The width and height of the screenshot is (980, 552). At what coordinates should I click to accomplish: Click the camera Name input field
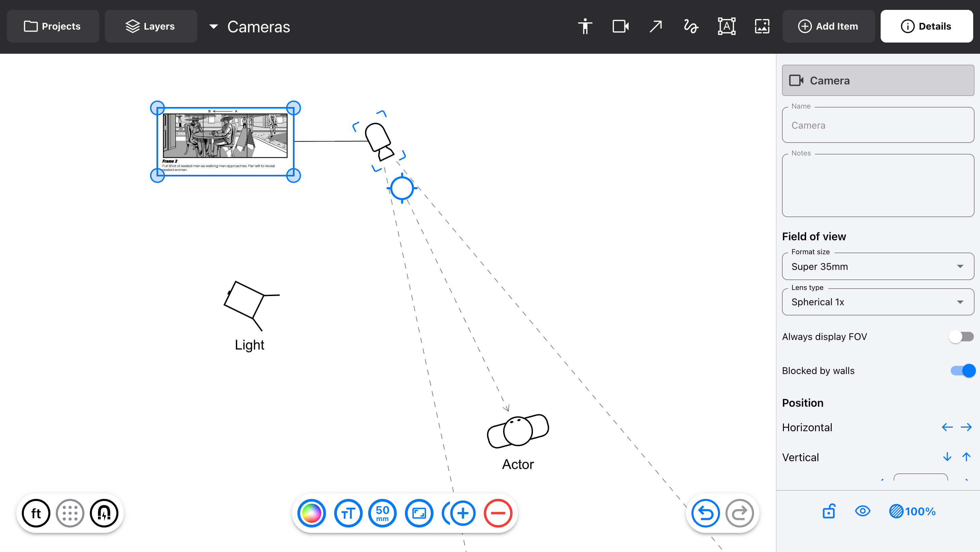click(x=878, y=125)
